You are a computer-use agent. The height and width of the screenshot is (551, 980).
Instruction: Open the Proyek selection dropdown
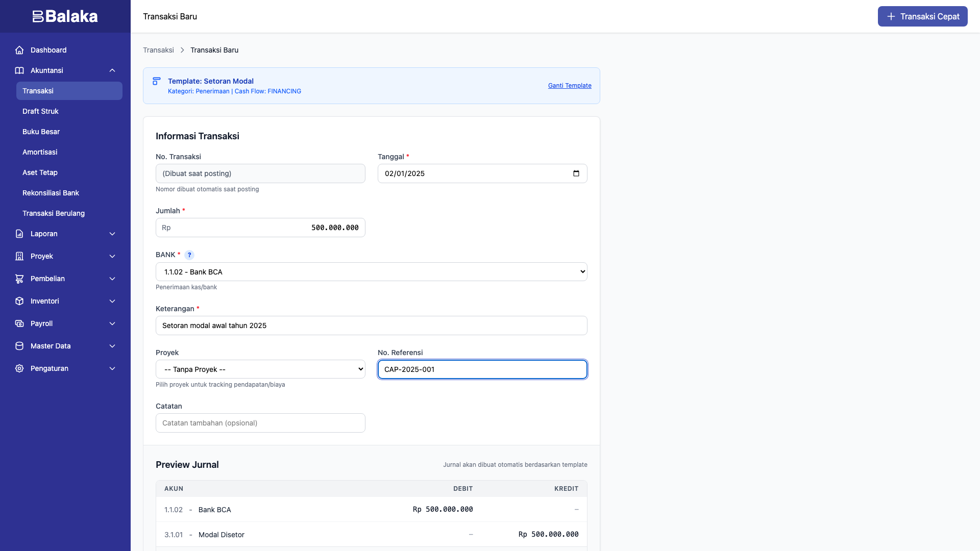coord(260,369)
